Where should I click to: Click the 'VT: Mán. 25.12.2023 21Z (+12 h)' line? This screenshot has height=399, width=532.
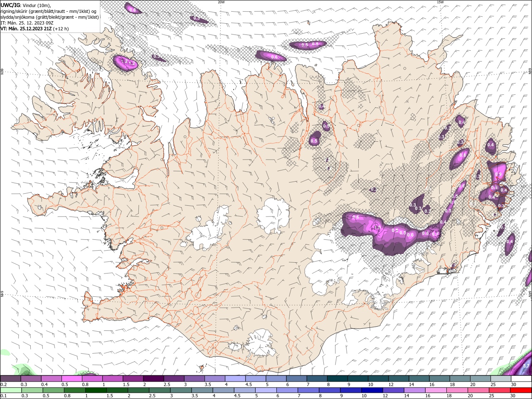(35, 29)
